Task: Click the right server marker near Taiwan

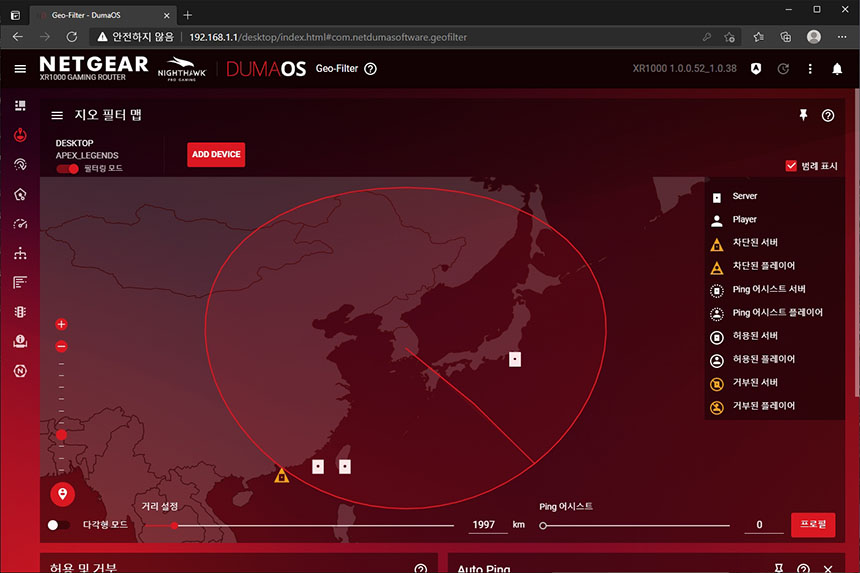Action: (x=344, y=467)
